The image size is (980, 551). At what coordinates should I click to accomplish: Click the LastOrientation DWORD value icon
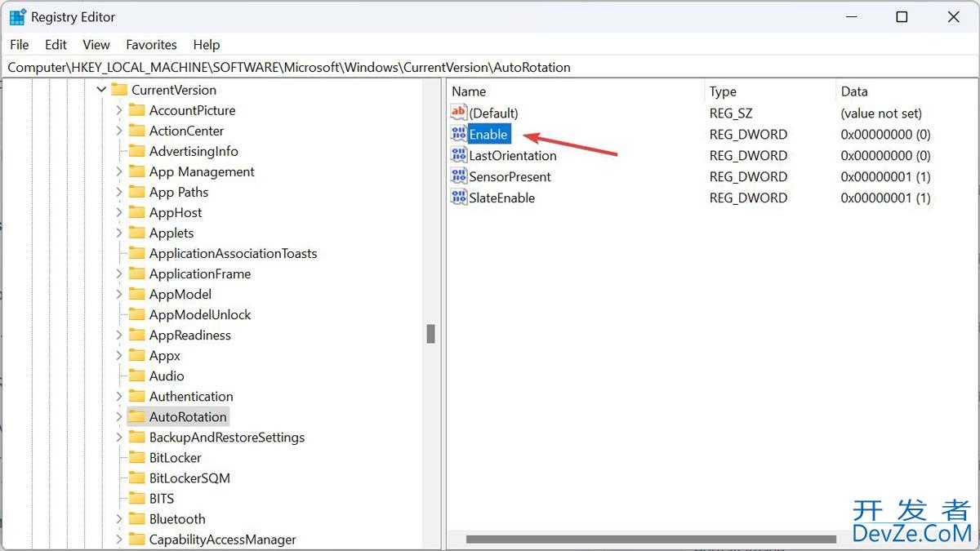pyautogui.click(x=459, y=155)
